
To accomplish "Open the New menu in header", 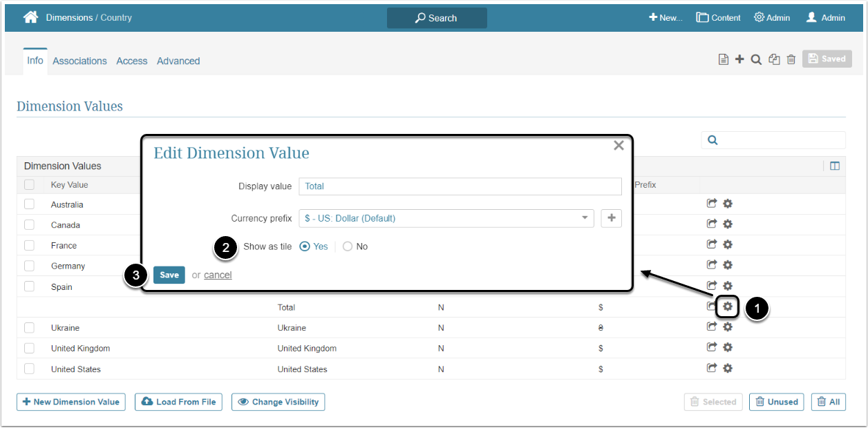I will (x=665, y=17).
